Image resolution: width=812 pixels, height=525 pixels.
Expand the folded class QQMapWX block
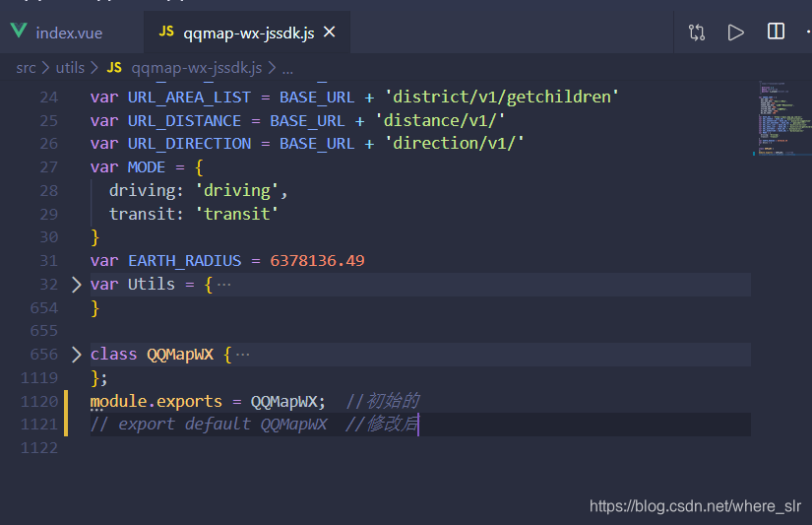pyautogui.click(x=76, y=355)
